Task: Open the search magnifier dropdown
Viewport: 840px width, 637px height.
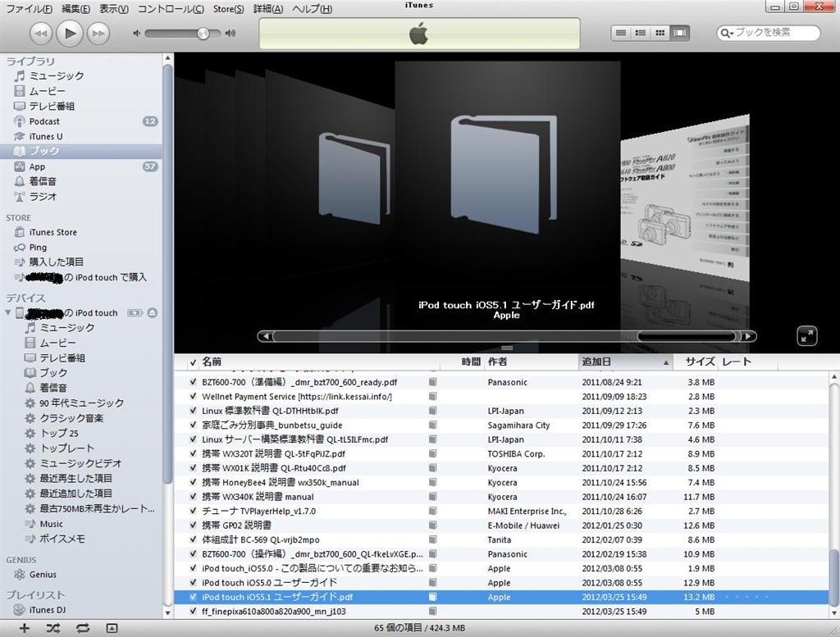Action: tap(727, 33)
